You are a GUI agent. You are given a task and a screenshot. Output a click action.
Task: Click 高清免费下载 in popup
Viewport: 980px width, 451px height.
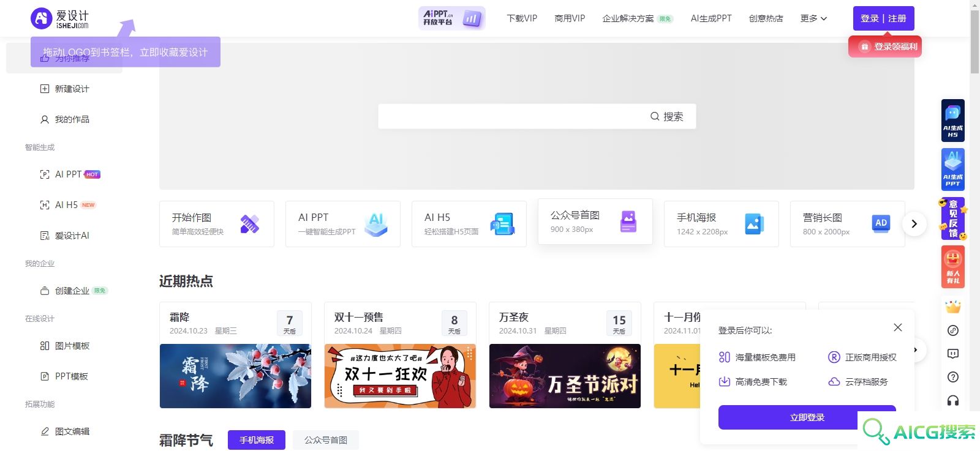pos(753,382)
